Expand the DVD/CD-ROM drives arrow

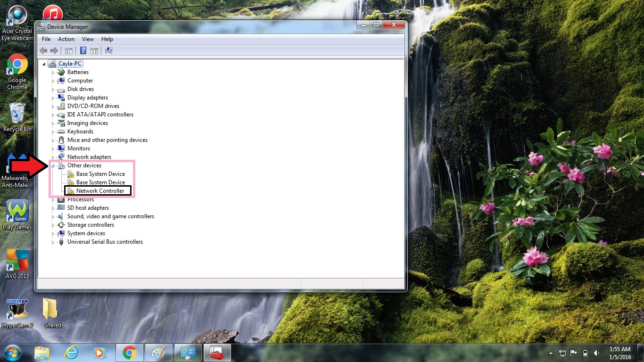[53, 107]
